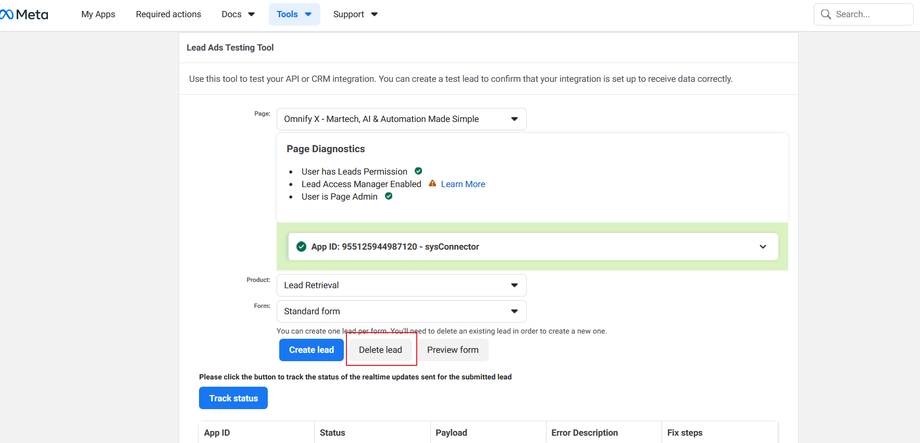Open the Product Lead Retrieval dropdown

pyautogui.click(x=401, y=285)
